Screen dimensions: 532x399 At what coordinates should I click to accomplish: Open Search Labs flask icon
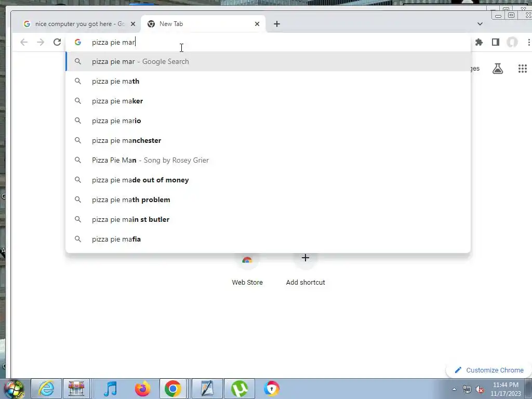point(498,69)
